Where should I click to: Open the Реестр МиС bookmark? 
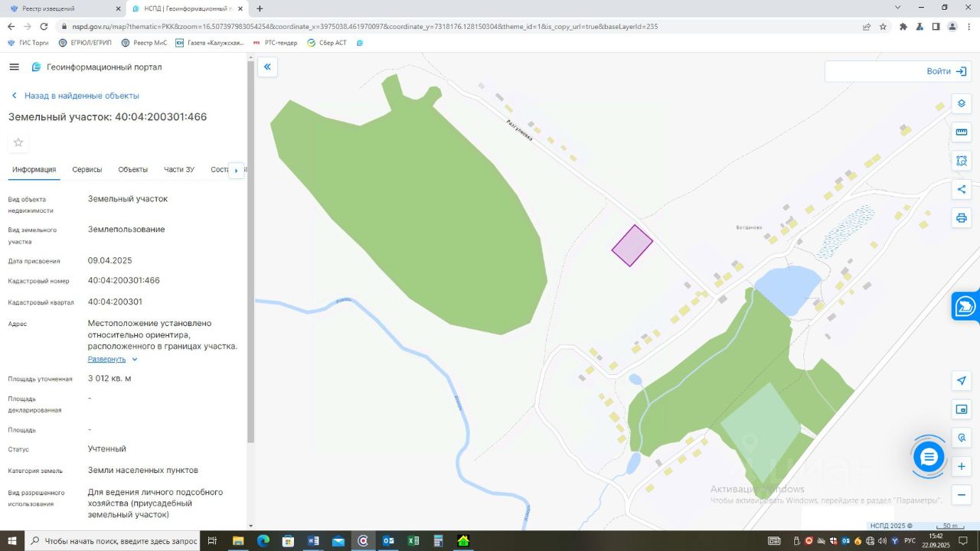coord(144,43)
